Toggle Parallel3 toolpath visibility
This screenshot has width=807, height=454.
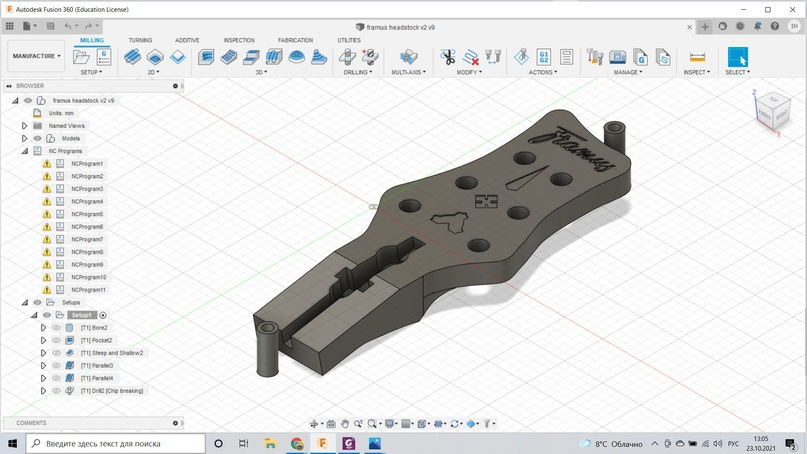click(x=57, y=365)
